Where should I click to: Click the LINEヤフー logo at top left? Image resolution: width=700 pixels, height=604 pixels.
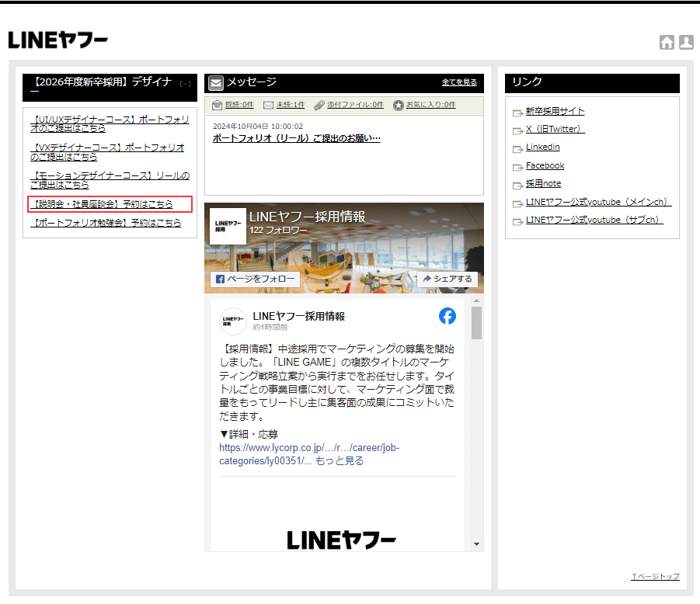click(x=58, y=40)
